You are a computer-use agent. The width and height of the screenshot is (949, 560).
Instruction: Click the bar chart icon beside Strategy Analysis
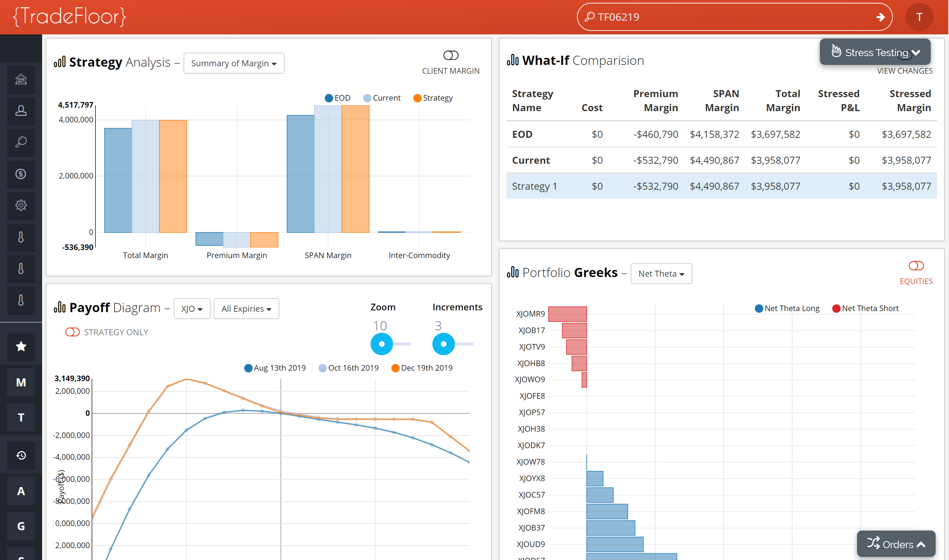point(60,62)
